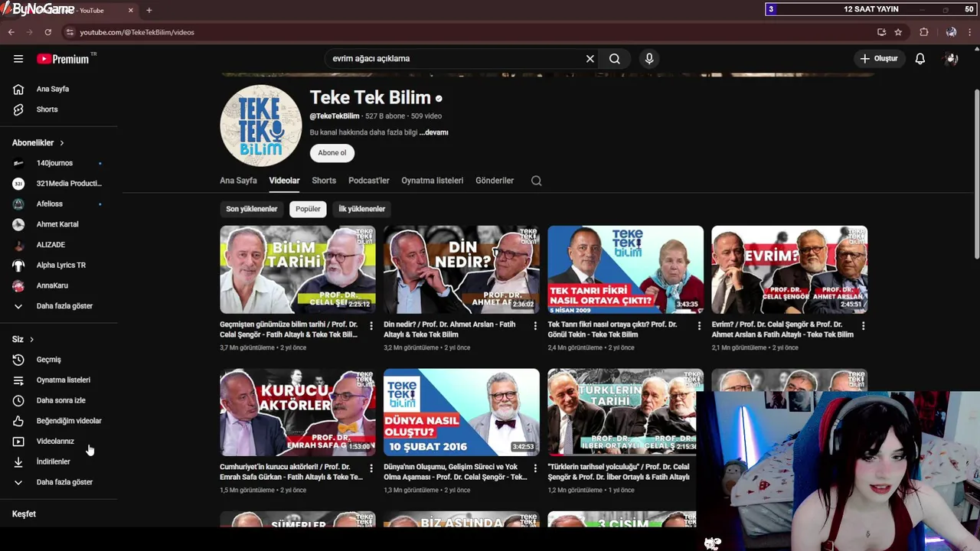Subscribe using the Abone ol button
The height and width of the screenshot is (551, 980).
click(x=332, y=152)
